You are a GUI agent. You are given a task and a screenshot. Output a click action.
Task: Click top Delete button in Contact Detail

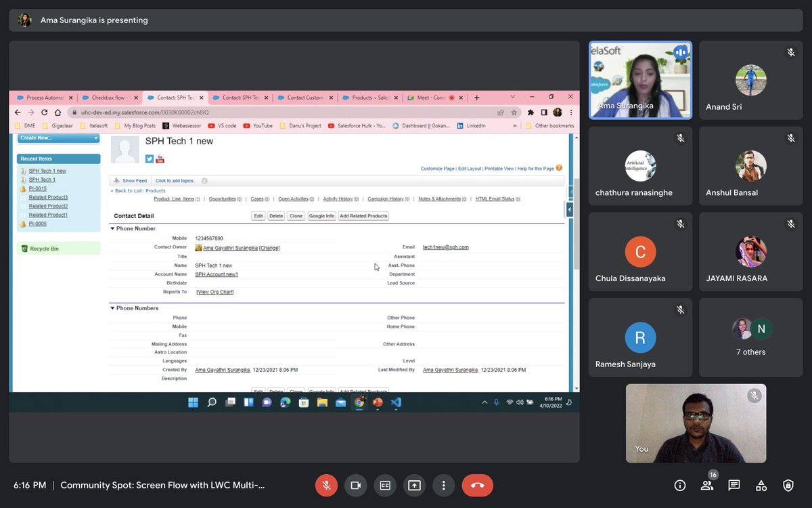276,216
